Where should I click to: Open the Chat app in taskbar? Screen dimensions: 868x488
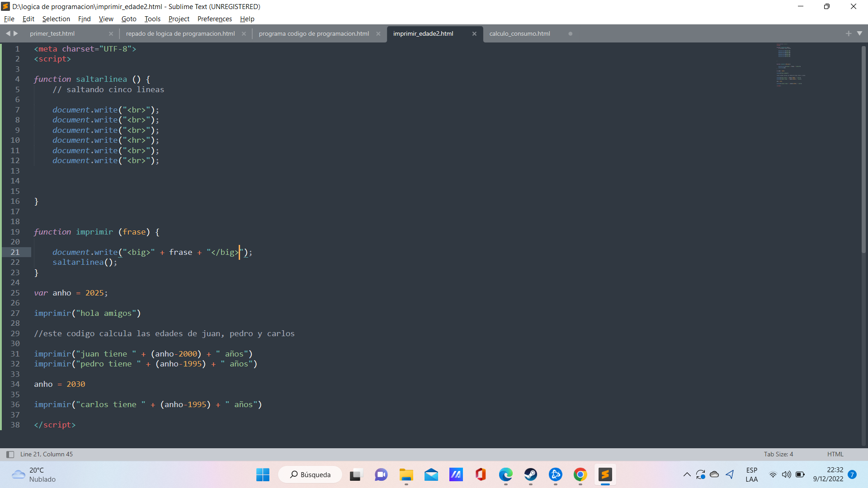(x=381, y=474)
